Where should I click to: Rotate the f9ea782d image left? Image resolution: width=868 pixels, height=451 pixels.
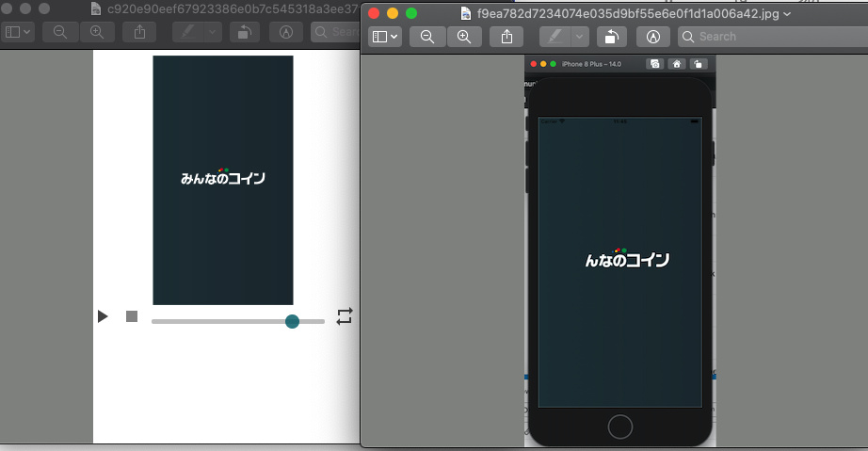coord(612,37)
